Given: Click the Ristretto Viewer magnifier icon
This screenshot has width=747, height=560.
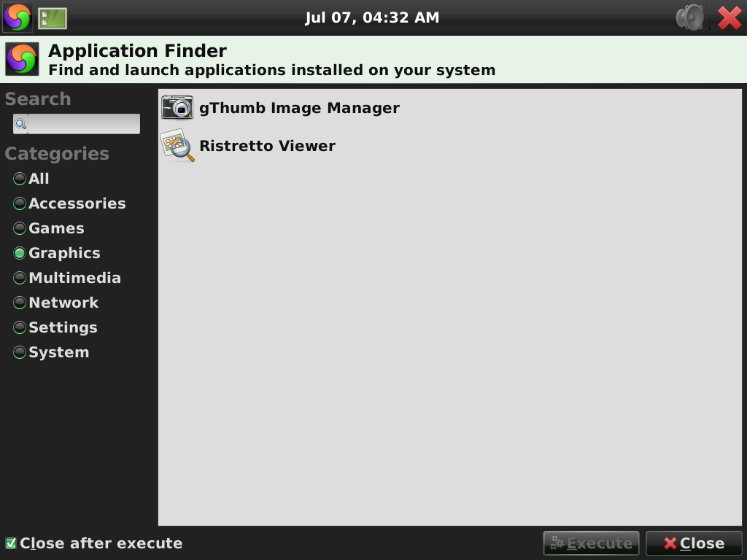Looking at the screenshot, I should [177, 146].
